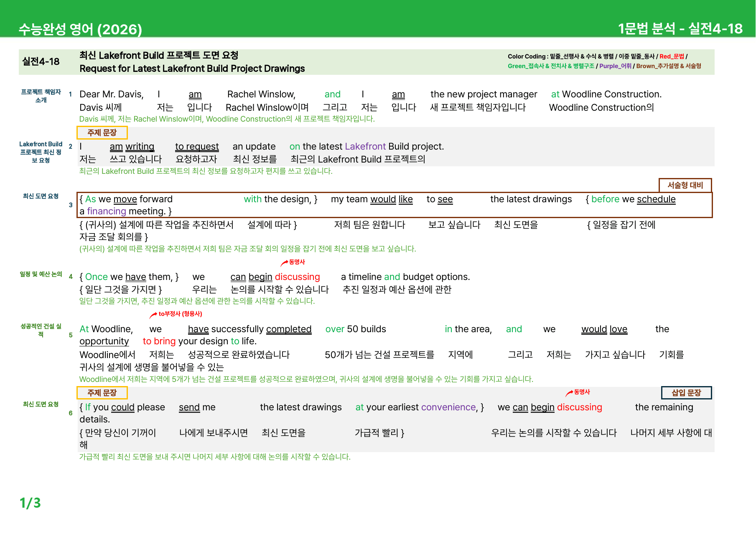
Task: Click underlined 'would love' in sentence 5
Action: pyautogui.click(x=604, y=329)
